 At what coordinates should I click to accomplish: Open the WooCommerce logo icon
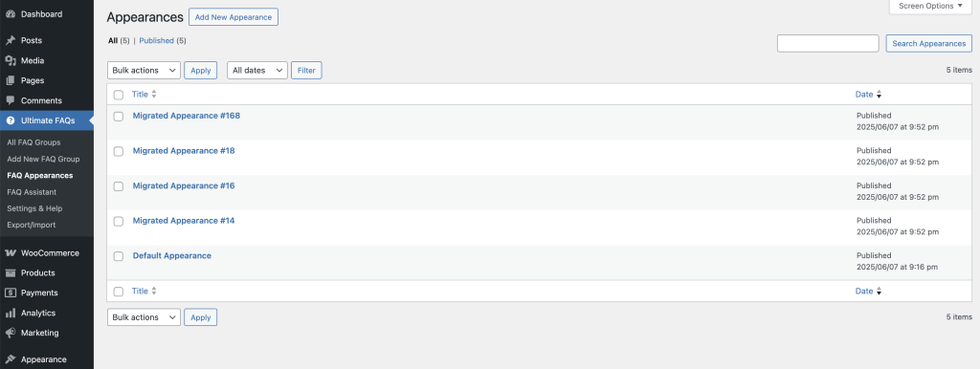(10, 253)
